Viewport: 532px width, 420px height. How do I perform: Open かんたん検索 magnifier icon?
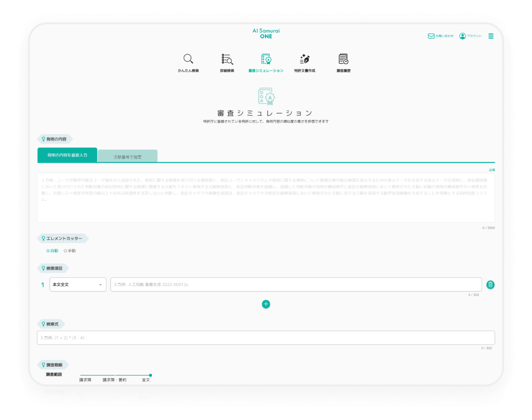[189, 59]
